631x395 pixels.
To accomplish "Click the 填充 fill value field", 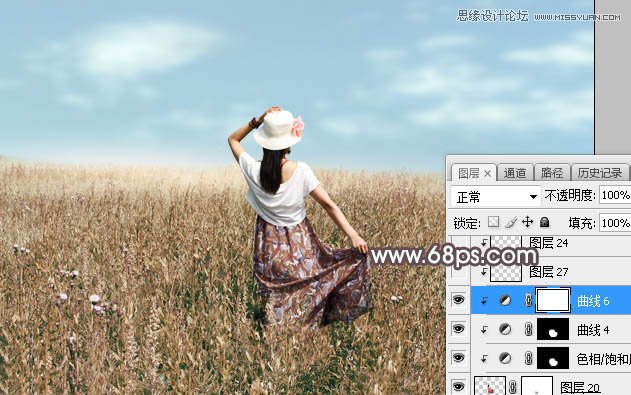I will pyautogui.click(x=615, y=222).
